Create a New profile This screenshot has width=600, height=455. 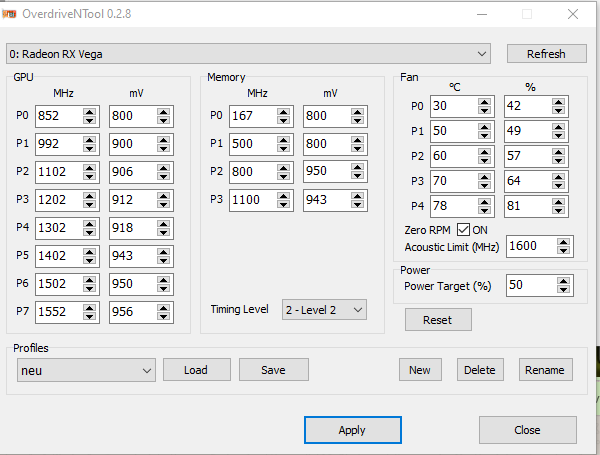coord(420,370)
